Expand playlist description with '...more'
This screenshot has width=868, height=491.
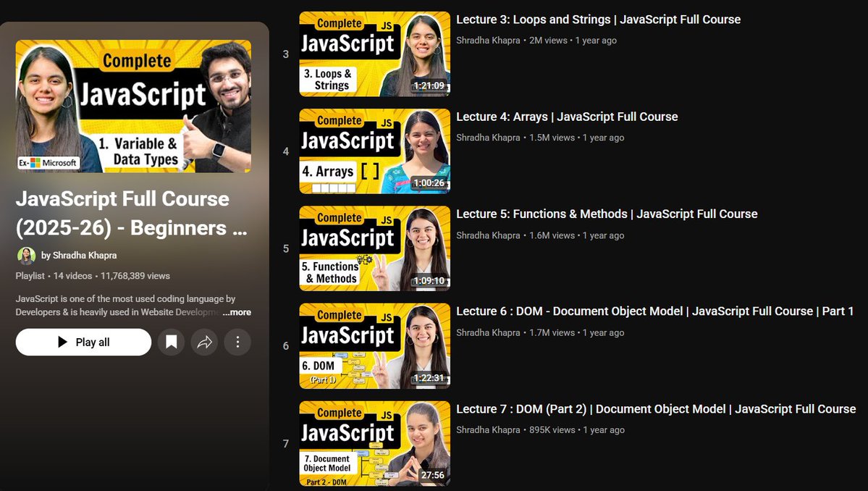[237, 312]
